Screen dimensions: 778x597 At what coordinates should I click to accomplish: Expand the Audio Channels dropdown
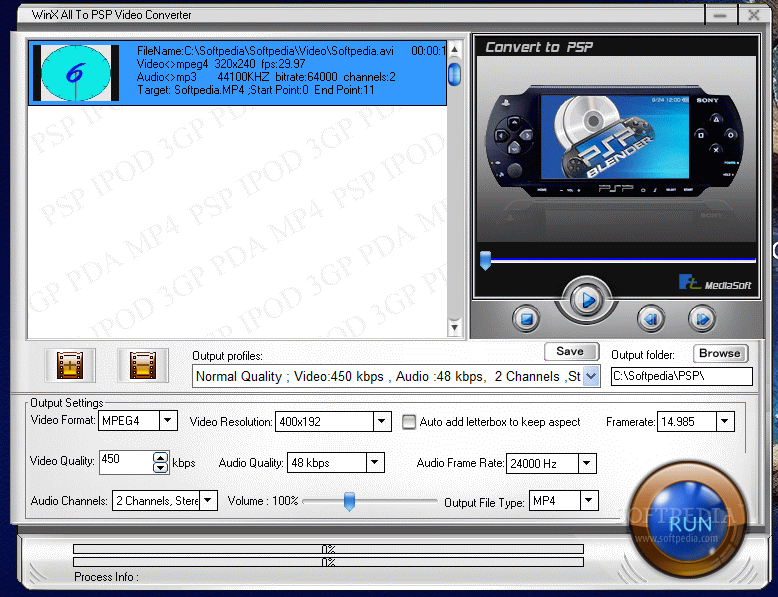(x=208, y=501)
